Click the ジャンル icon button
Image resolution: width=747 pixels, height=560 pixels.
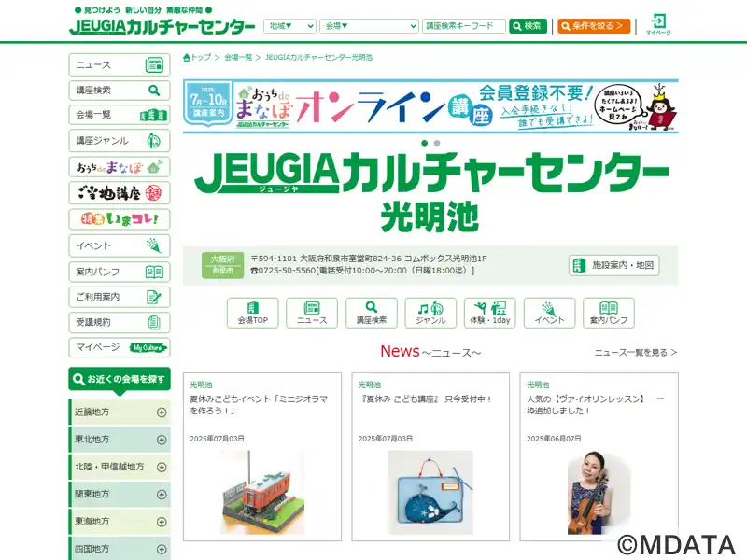(430, 313)
